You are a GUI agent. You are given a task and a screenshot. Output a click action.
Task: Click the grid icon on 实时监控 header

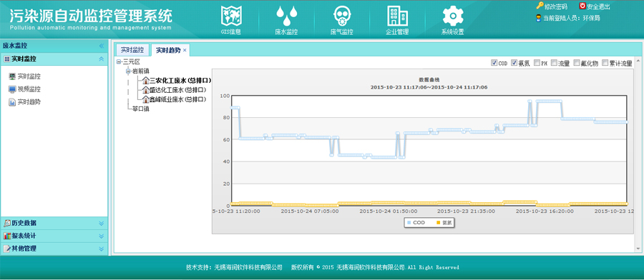6,59
